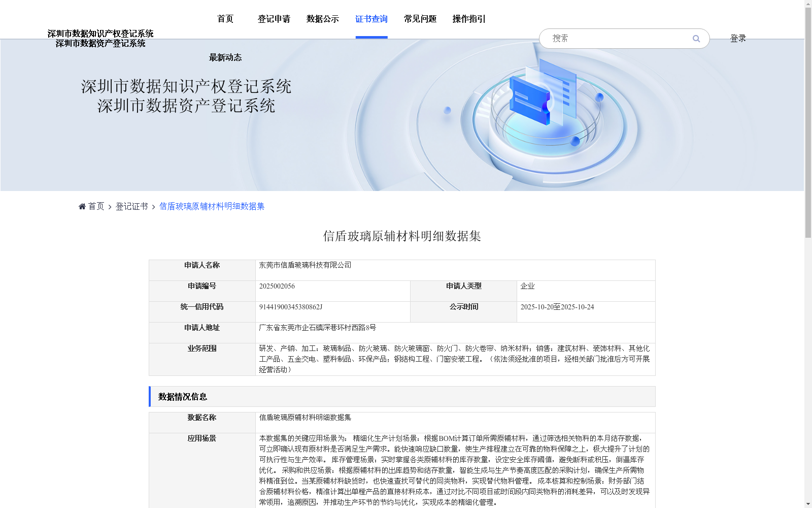Click the scrollbar down arrow

[x=808, y=504]
